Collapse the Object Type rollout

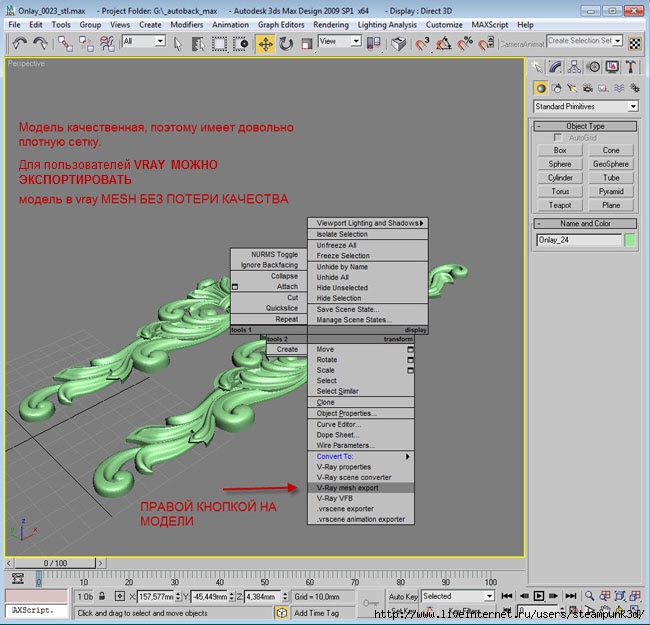pyautogui.click(x=585, y=126)
